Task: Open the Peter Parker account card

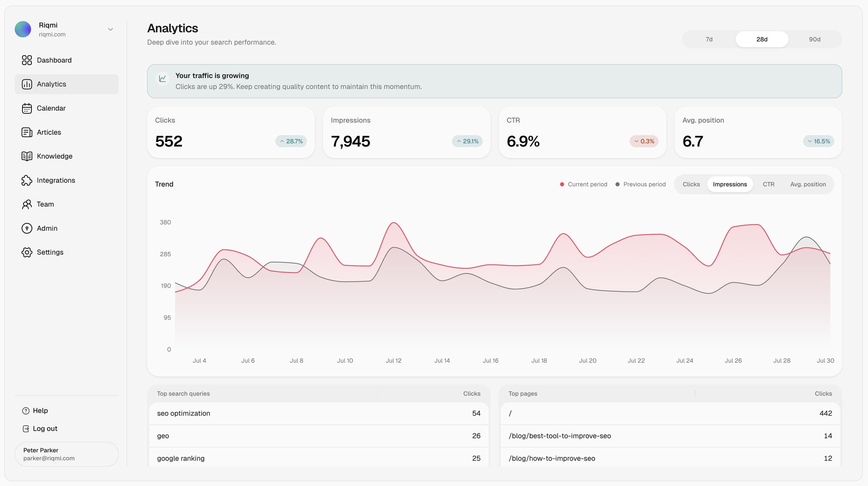Action: [x=67, y=454]
